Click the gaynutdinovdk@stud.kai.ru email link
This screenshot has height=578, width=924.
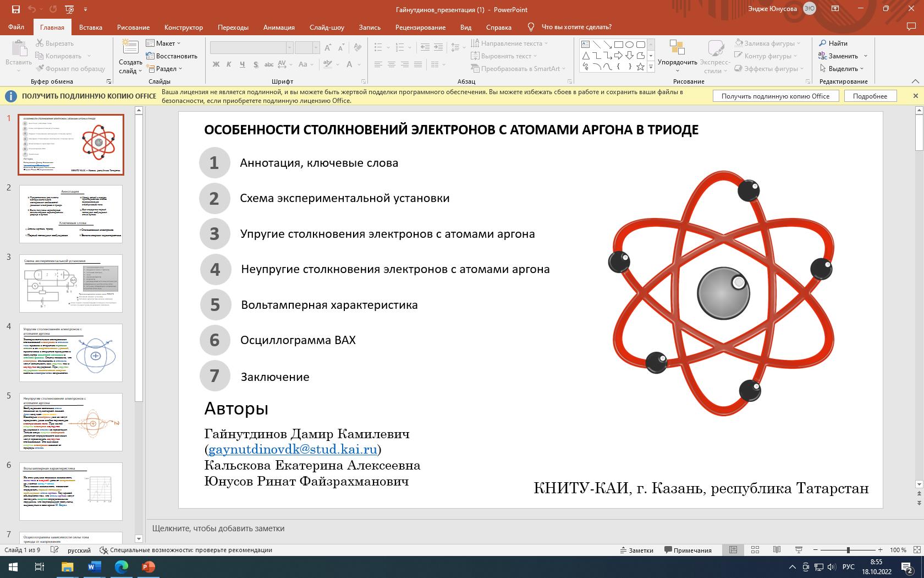pyautogui.click(x=293, y=449)
